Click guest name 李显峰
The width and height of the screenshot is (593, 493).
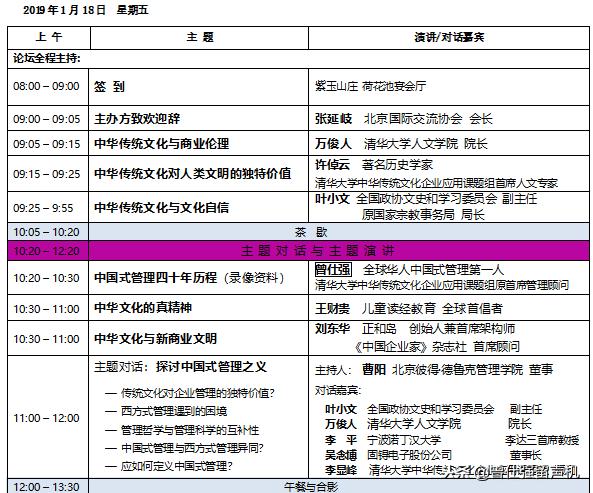(x=341, y=470)
